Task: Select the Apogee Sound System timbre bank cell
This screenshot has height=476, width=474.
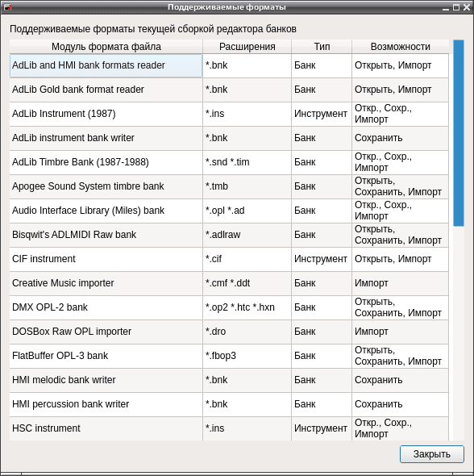Action: click(x=106, y=186)
